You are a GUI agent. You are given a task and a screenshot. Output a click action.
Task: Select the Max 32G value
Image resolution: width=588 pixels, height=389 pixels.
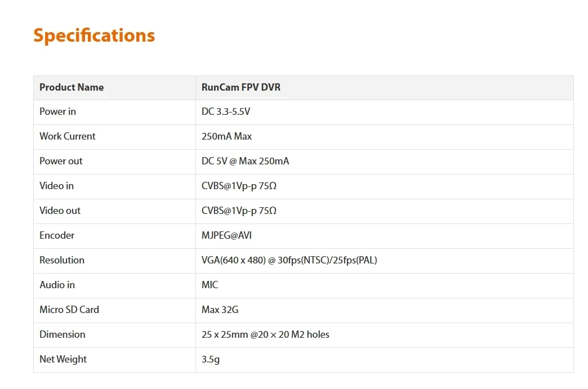[220, 310]
